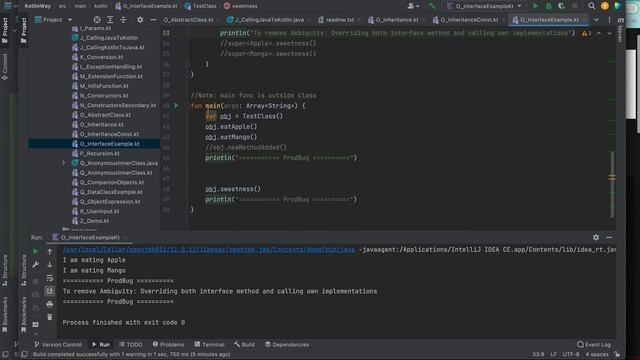Click the java executable path link in console
The height and width of the screenshot is (360, 640).
click(x=209, y=249)
